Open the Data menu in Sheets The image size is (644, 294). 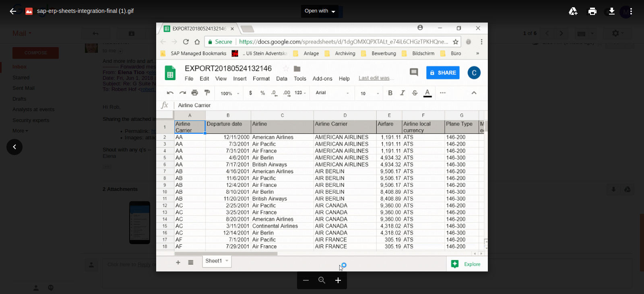click(282, 79)
